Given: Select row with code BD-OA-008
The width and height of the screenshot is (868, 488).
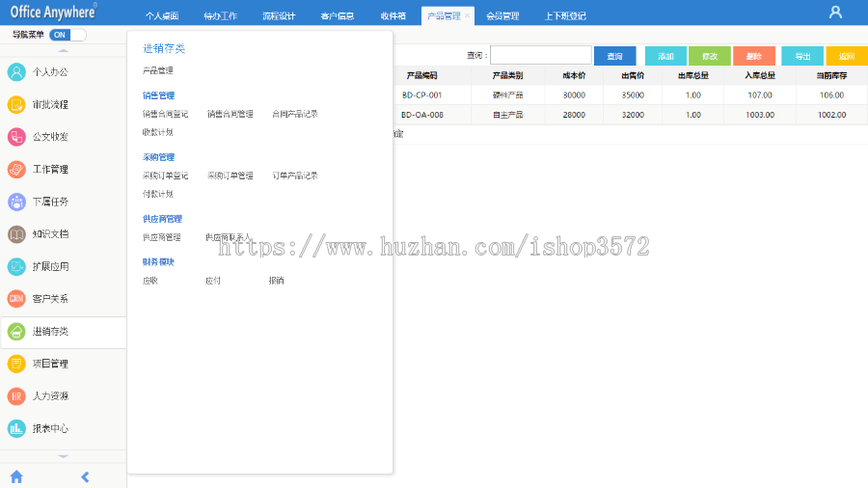Looking at the screenshot, I should 631,115.
